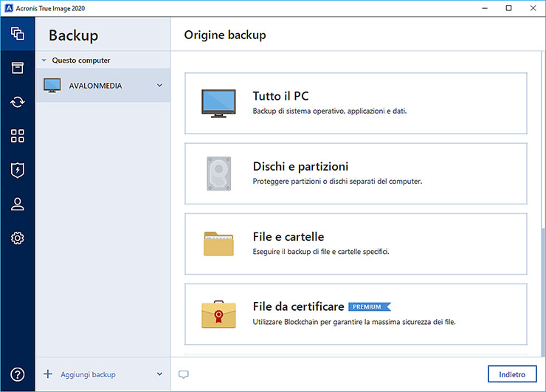Click the Indietro button
Viewport: 546px width, 392px height.
(x=512, y=374)
